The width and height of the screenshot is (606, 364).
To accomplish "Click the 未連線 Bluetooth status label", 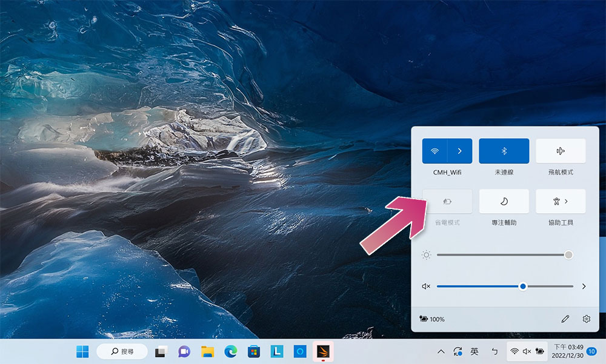I will click(504, 173).
